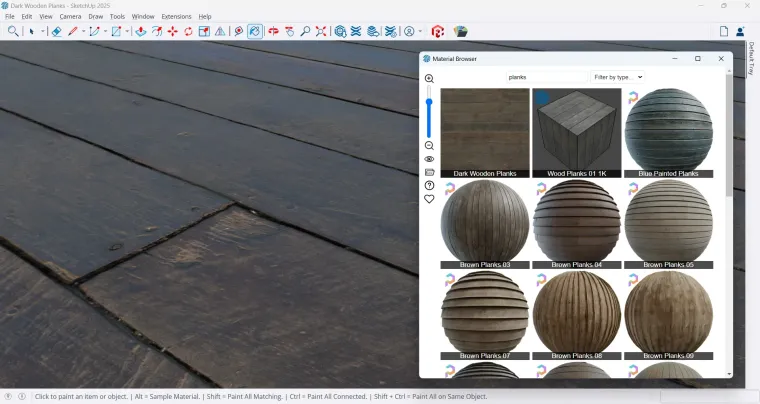Select the Eraser tool in the toolbar
Viewport: 760px width, 404px height.
57,31
